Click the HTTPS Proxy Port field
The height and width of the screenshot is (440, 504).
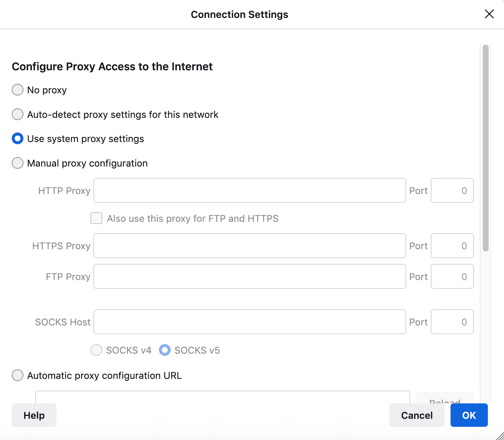[452, 246]
